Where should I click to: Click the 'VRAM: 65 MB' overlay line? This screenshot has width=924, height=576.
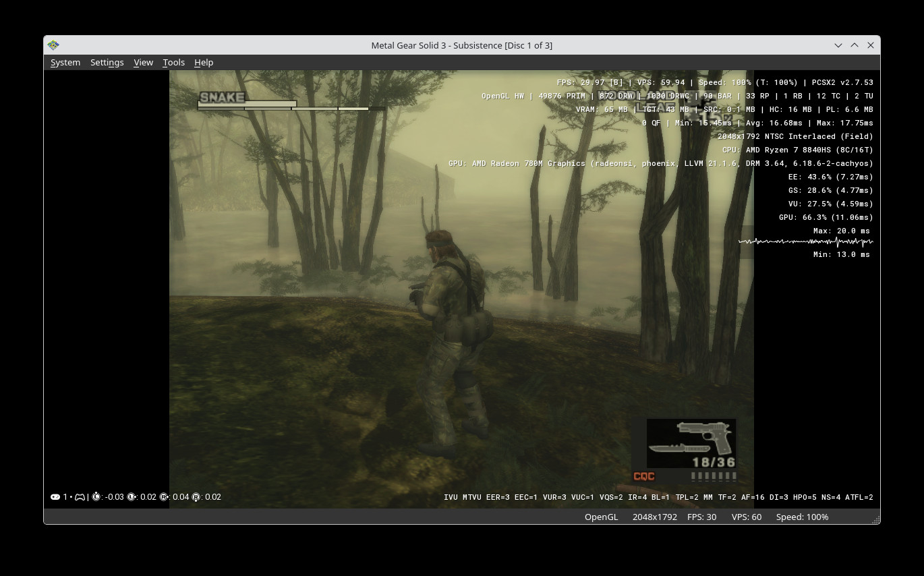tap(724, 109)
